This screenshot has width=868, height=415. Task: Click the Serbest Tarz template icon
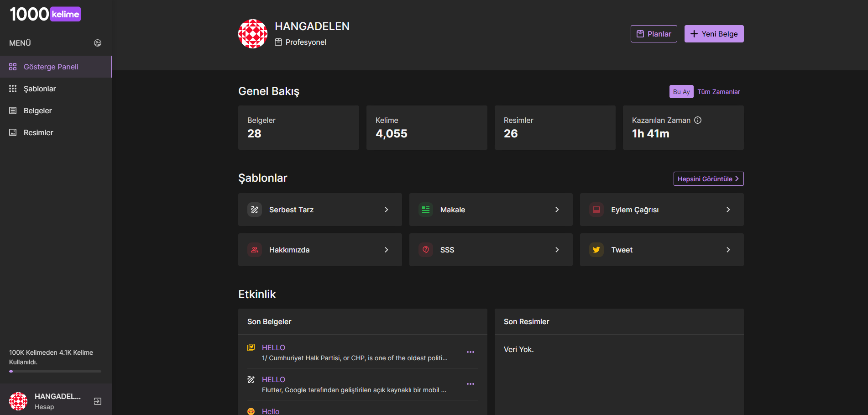pyautogui.click(x=255, y=210)
